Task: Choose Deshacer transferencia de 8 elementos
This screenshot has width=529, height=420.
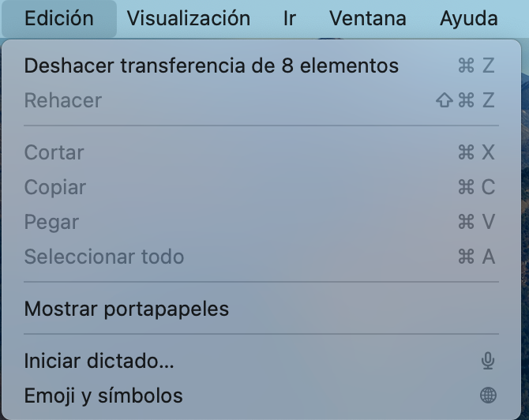Action: (261, 66)
